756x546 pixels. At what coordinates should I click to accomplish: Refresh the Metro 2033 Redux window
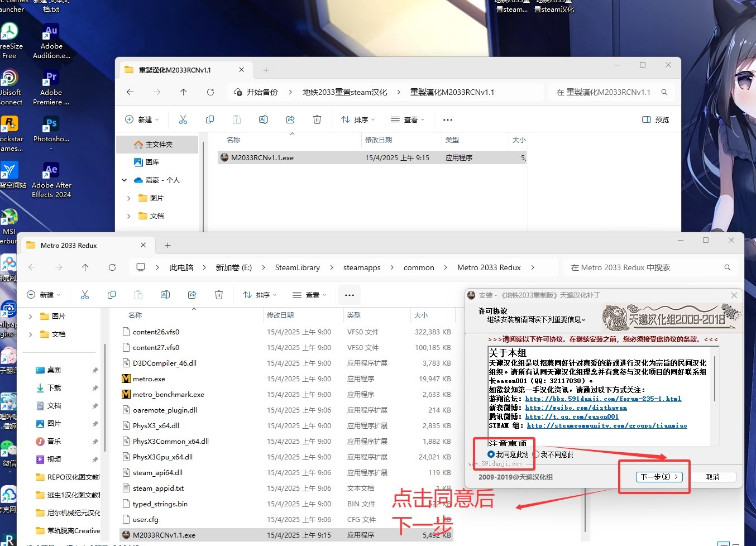point(112,267)
